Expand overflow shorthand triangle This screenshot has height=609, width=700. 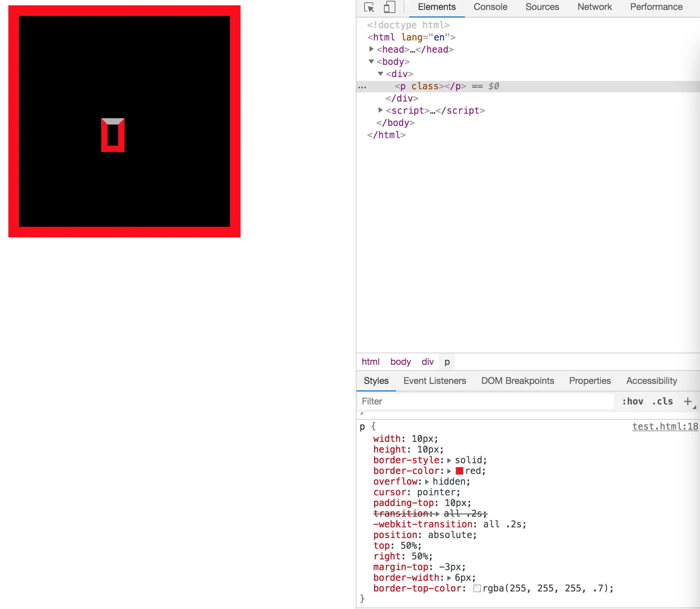427,482
